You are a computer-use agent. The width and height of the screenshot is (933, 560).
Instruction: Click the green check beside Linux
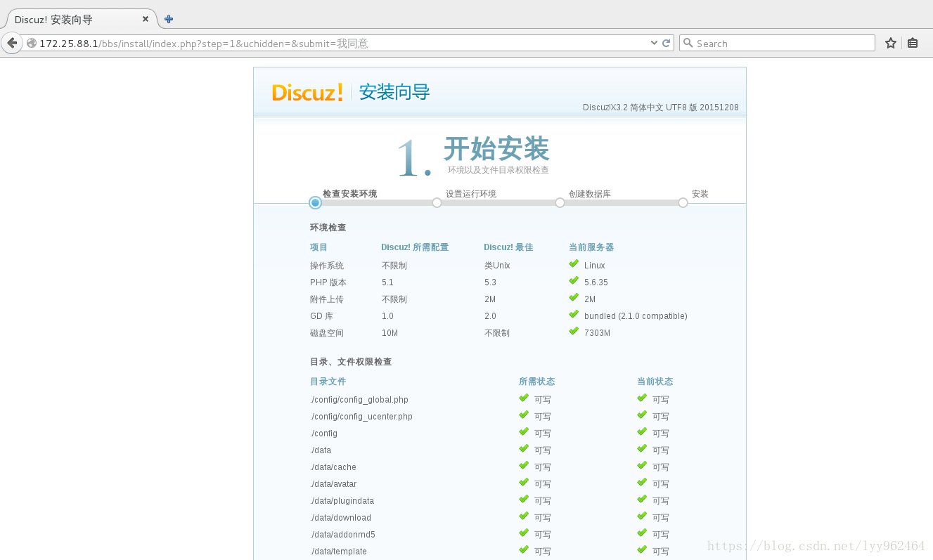pos(574,264)
